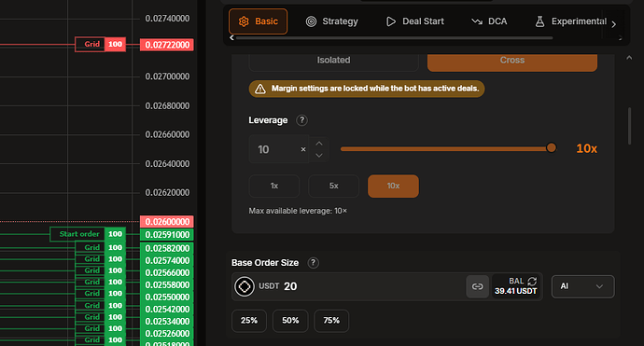Click the 5x leverage button
The image size is (644, 346).
coord(333,186)
